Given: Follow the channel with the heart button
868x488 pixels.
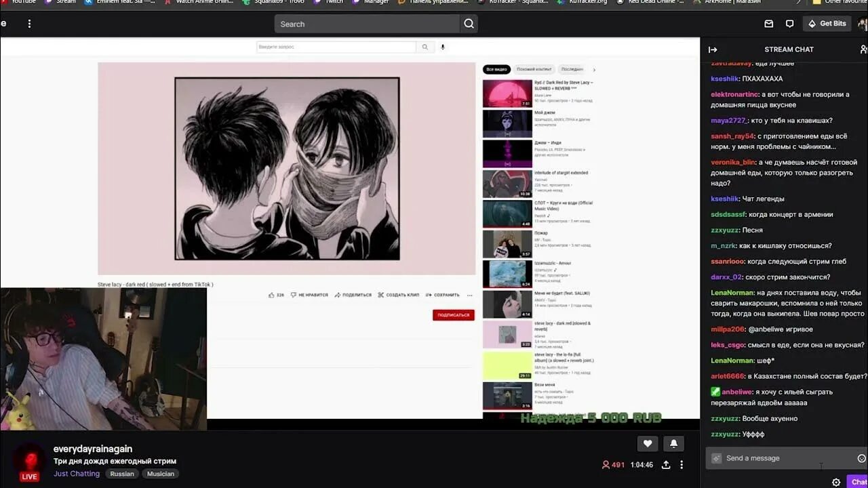Looking at the screenshot, I should pos(648,443).
